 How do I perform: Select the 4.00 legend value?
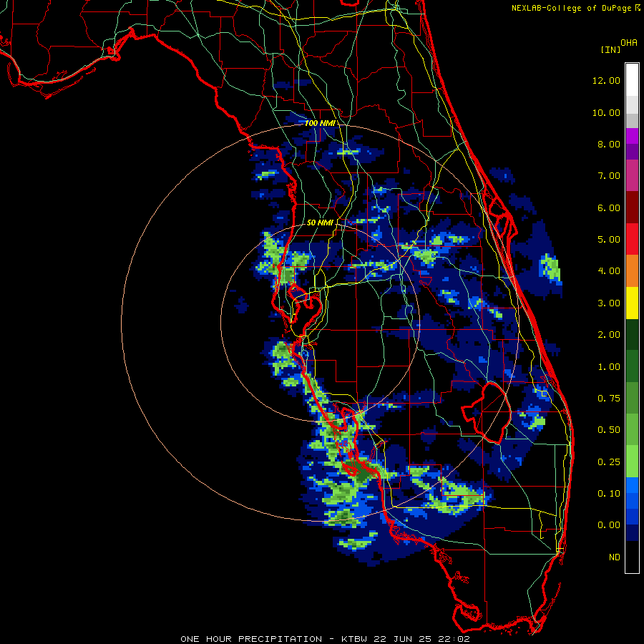click(609, 271)
